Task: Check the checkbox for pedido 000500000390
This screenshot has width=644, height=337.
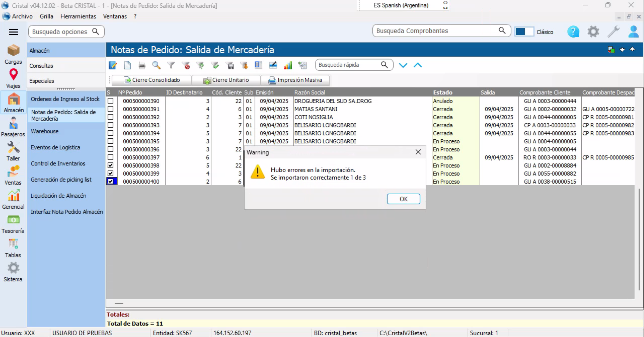Action: pyautogui.click(x=111, y=101)
